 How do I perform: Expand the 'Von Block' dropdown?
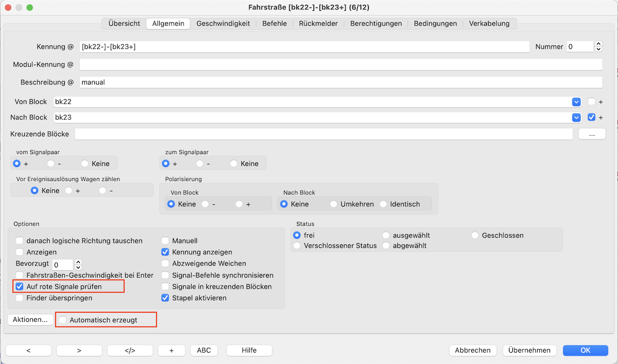[576, 102]
